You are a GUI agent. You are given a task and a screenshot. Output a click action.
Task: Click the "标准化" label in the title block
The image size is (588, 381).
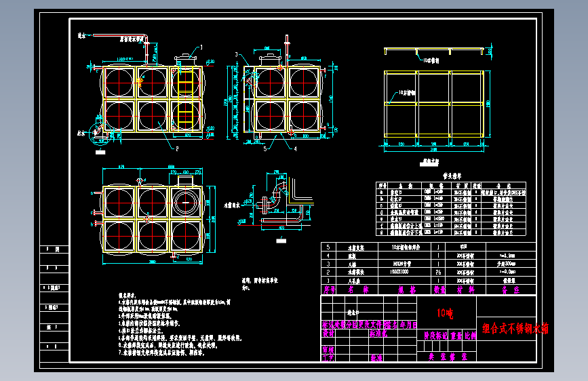[378, 333]
